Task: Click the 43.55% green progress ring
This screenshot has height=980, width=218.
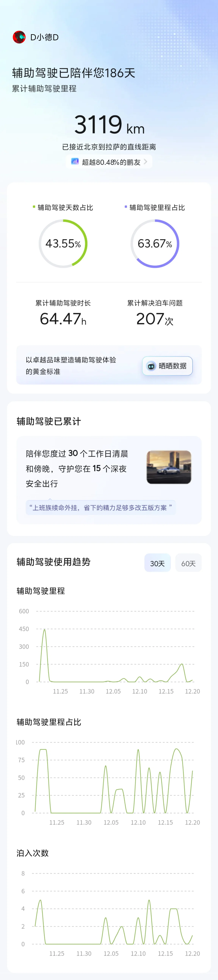Action: (x=63, y=243)
